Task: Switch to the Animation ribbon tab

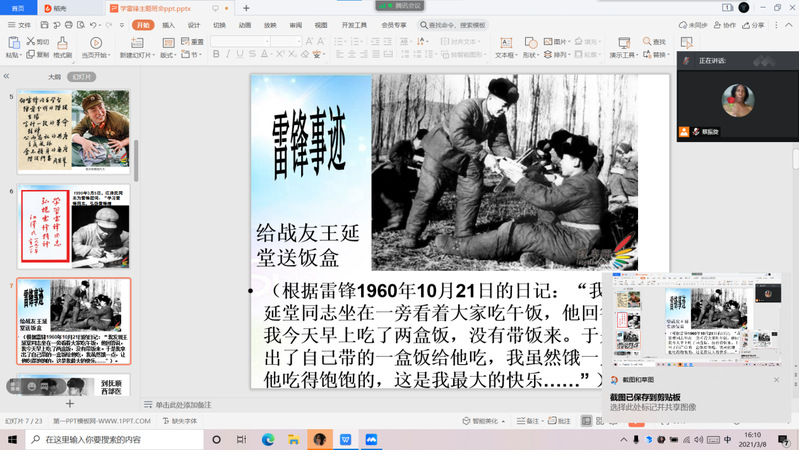Action: point(245,25)
